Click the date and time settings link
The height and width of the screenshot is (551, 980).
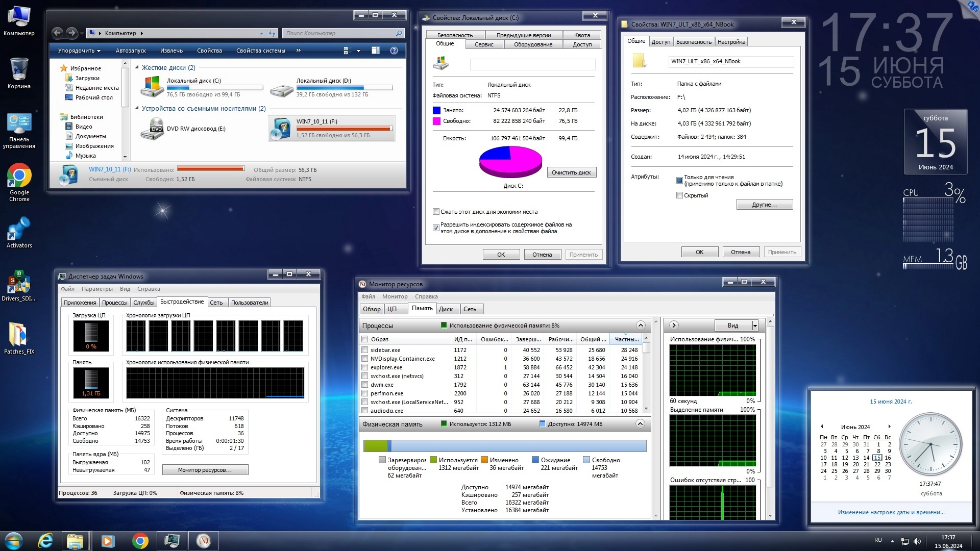(x=891, y=512)
